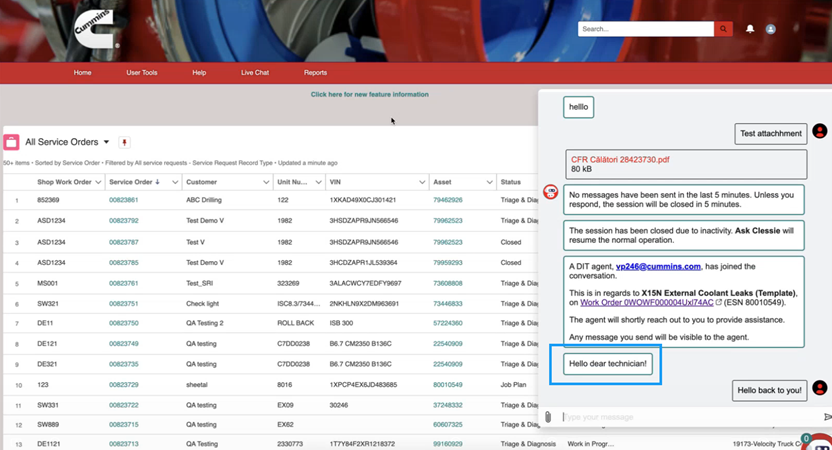Click the paperclip attach file icon
832x450 pixels.
coord(548,417)
